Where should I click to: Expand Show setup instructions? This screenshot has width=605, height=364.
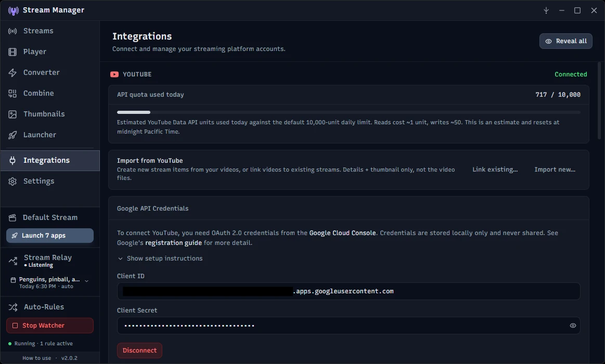click(x=160, y=258)
